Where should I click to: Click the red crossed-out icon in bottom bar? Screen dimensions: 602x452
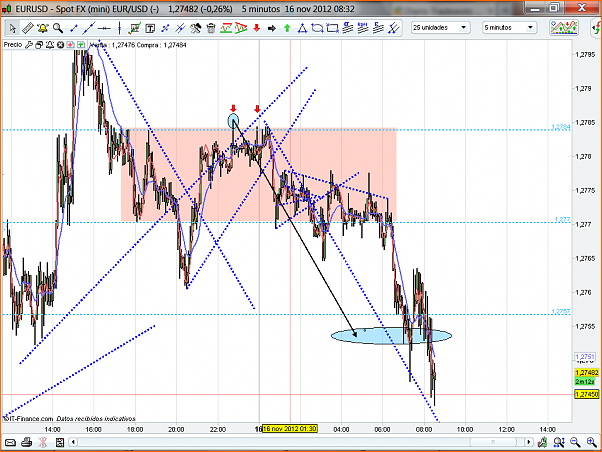tap(43, 443)
